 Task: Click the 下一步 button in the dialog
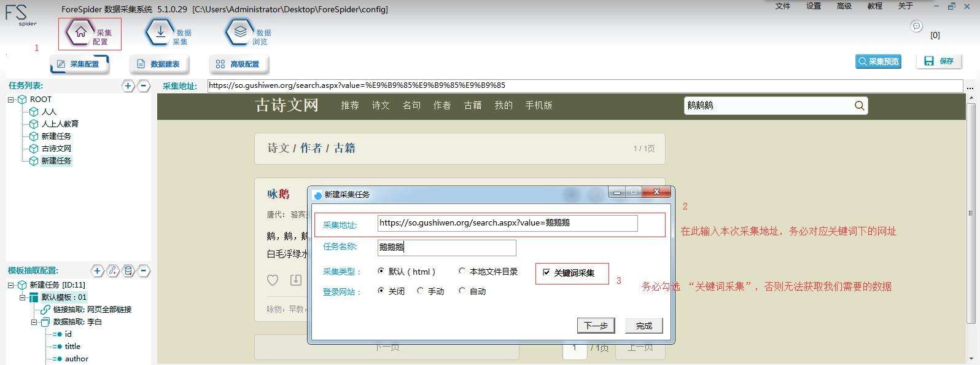[x=596, y=326]
